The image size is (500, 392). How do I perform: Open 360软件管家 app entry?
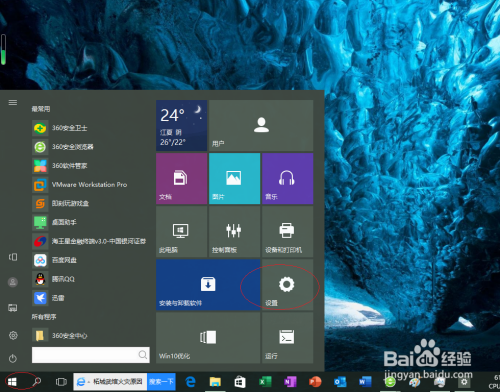pyautogui.click(x=90, y=166)
